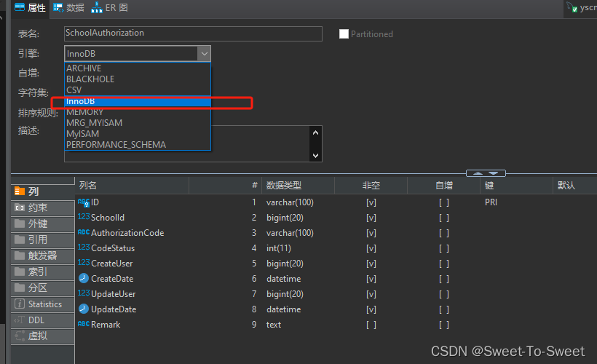597x364 pixels.
Task: Choose MRG_MYISAM engine
Action: tap(138, 123)
